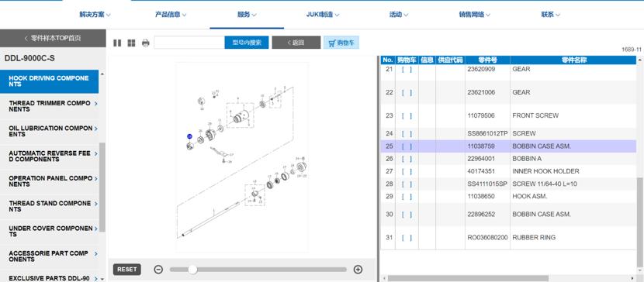Open the 产品信息 dropdown menu

point(171,15)
